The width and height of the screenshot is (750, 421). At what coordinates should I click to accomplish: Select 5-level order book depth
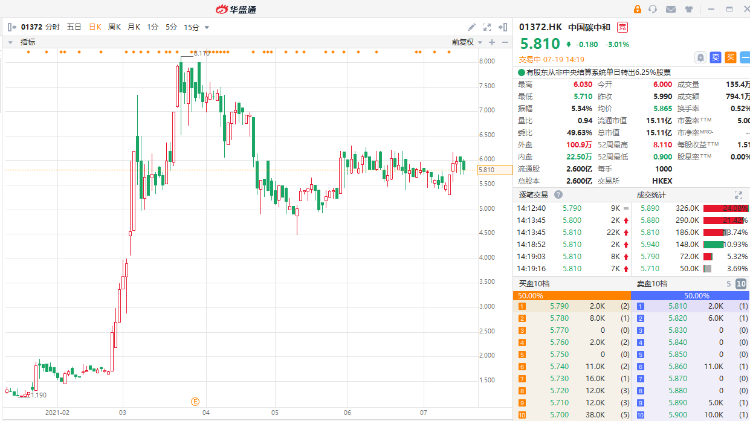coord(728,284)
